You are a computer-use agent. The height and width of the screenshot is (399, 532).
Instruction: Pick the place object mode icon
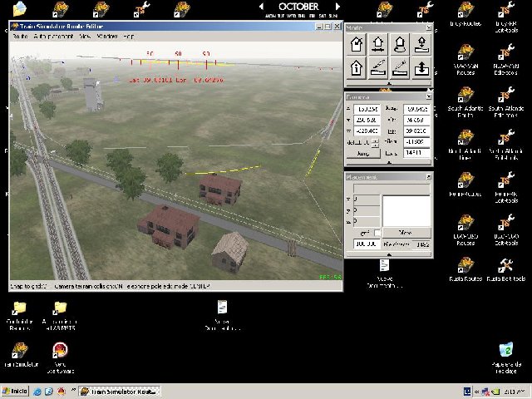point(421,44)
